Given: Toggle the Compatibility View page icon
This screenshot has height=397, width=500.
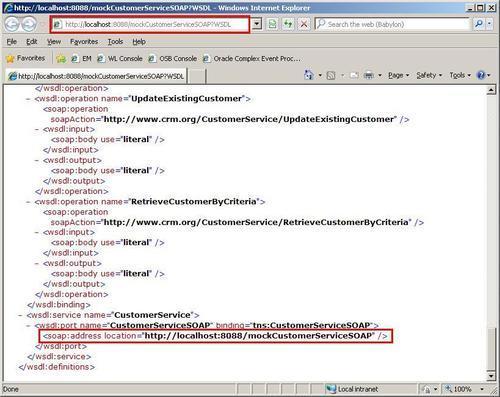Looking at the screenshot, I should coord(272,24).
